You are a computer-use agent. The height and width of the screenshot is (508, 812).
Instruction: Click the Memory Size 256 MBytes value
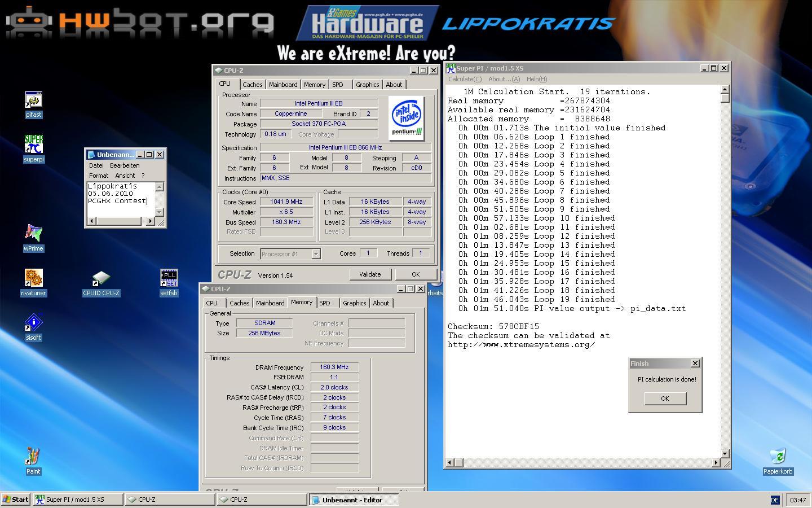coord(264,333)
